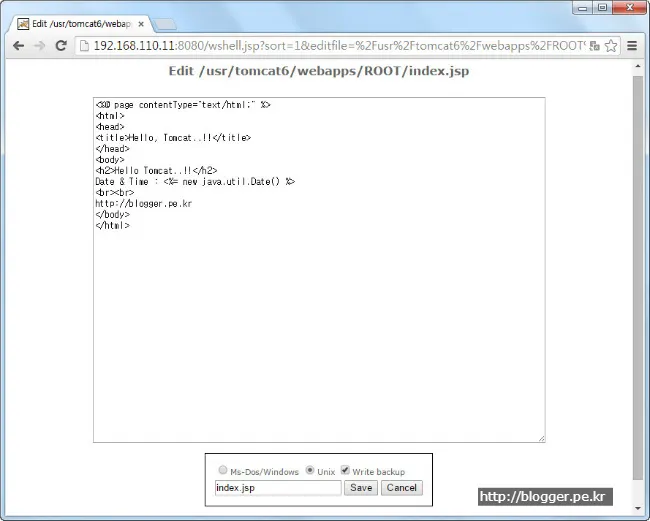Click the browser Forward arrow
Image resolution: width=650 pixels, height=521 pixels.
40,46
